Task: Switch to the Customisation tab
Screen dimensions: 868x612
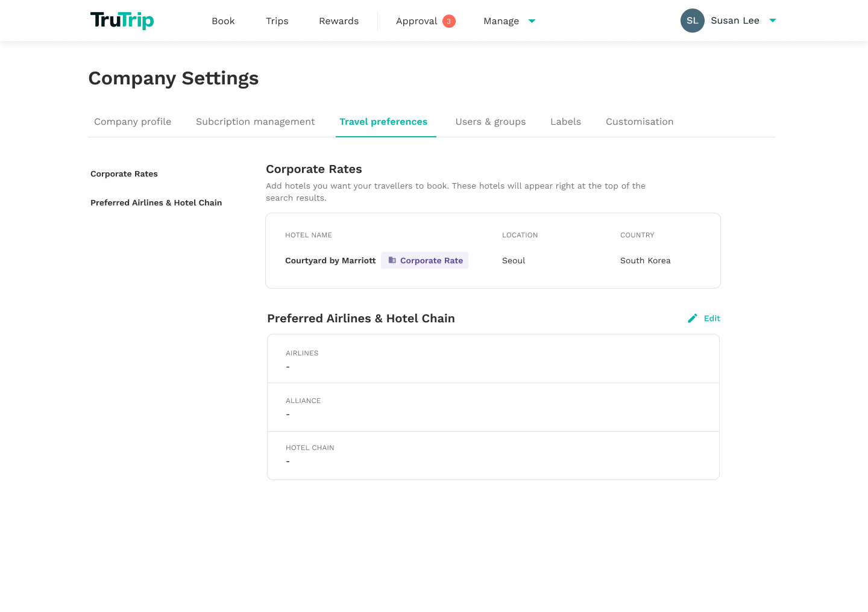Action: point(640,122)
